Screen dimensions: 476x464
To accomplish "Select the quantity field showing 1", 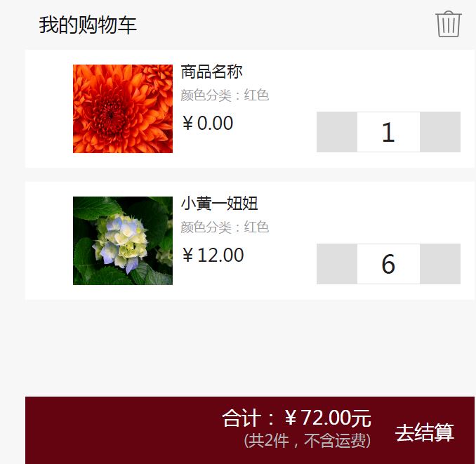I will 388,132.
